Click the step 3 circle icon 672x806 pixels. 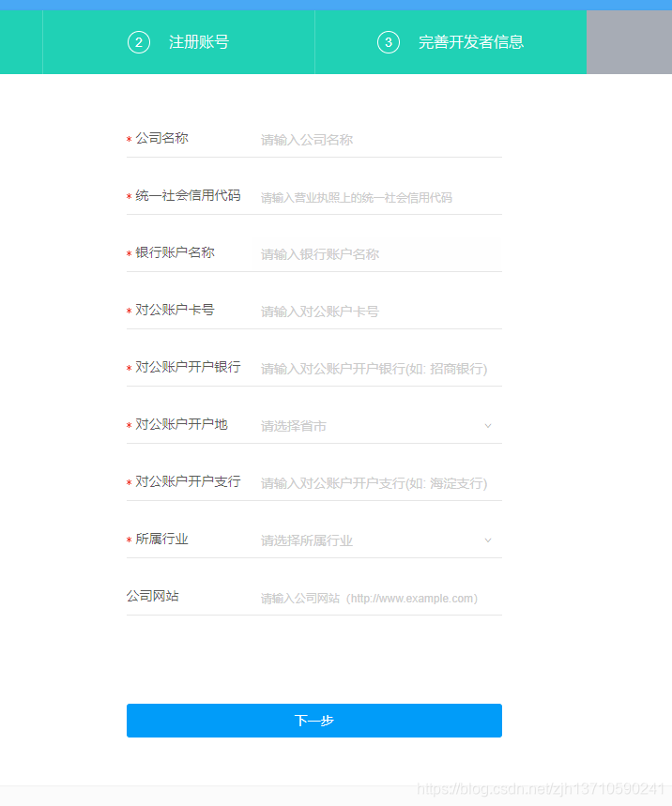click(x=389, y=42)
